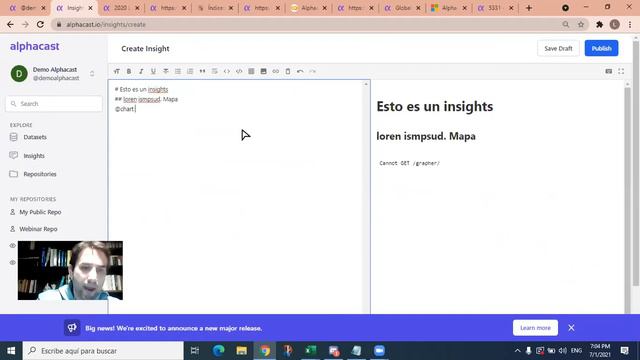This screenshot has height=360, width=640.
Task: Open Microsoft Edge from the taskbar
Action: coord(218,351)
